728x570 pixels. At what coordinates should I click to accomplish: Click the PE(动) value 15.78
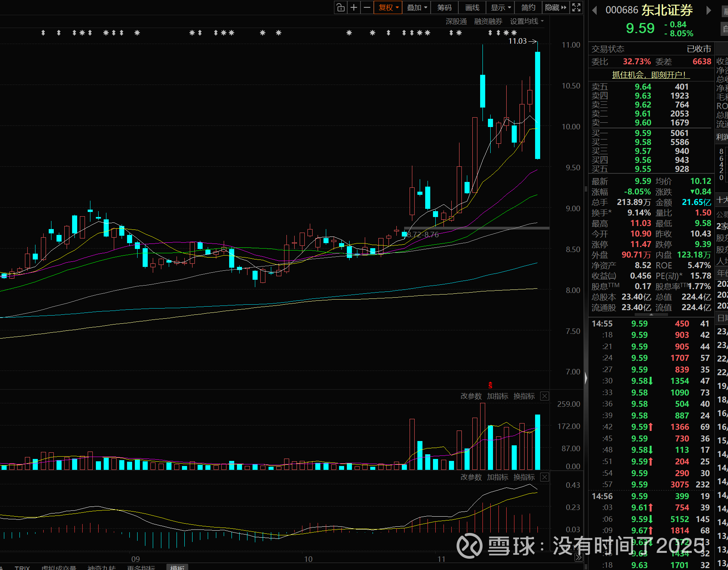pos(701,276)
